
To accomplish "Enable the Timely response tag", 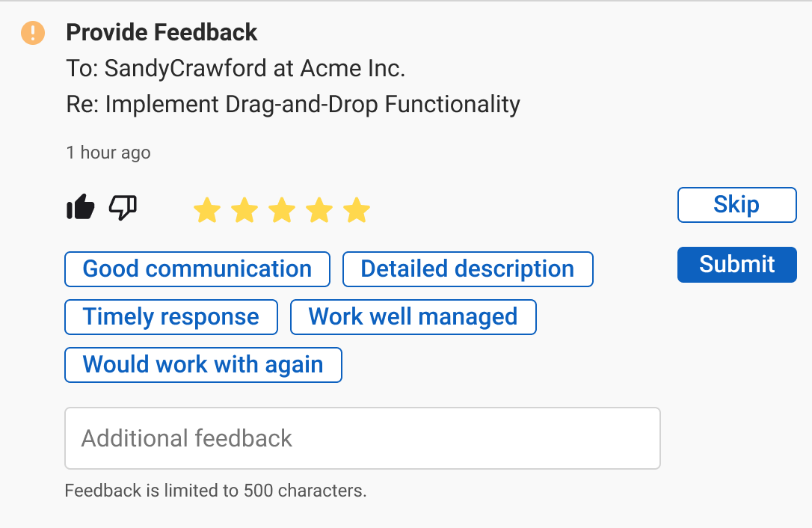I will click(171, 316).
